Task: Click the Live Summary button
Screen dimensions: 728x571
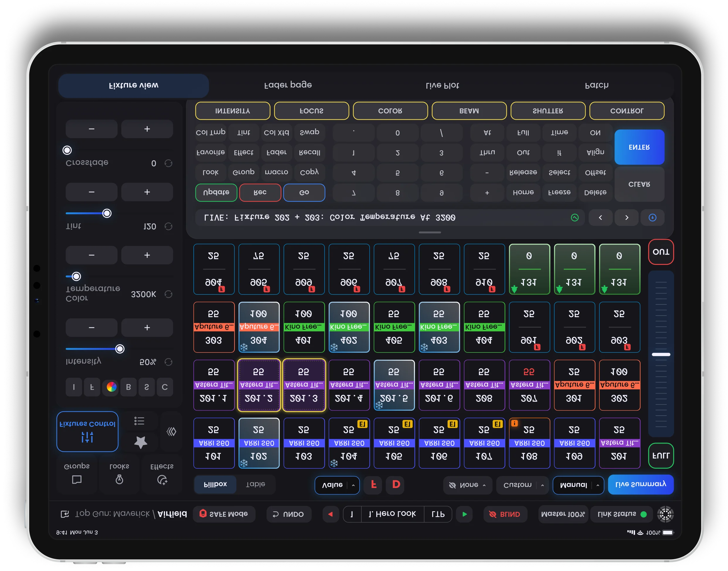Action: click(x=640, y=484)
